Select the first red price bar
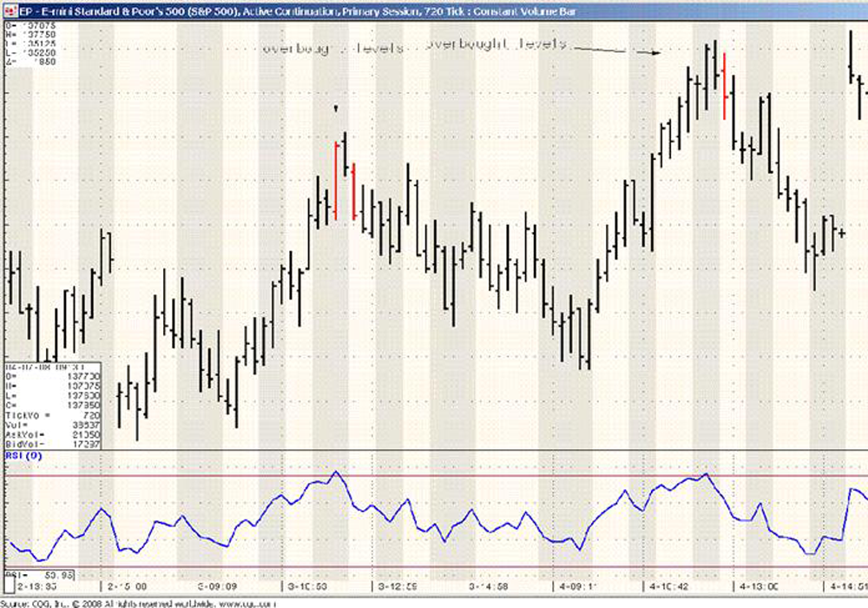 click(335, 181)
